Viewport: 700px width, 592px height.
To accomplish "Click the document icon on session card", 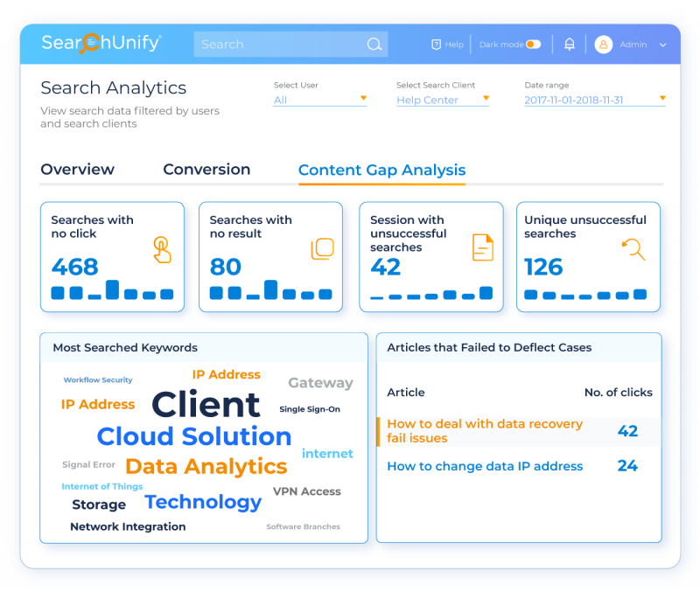I will click(483, 247).
